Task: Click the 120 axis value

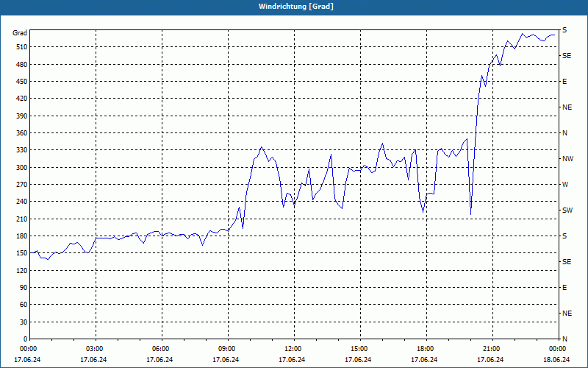Action: [x=21, y=270]
